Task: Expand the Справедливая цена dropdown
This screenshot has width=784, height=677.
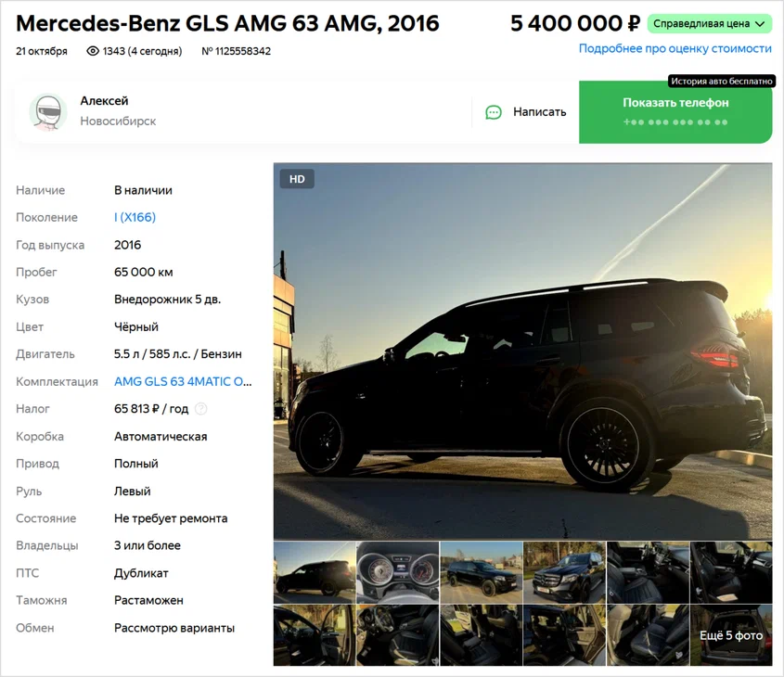Action: (709, 24)
